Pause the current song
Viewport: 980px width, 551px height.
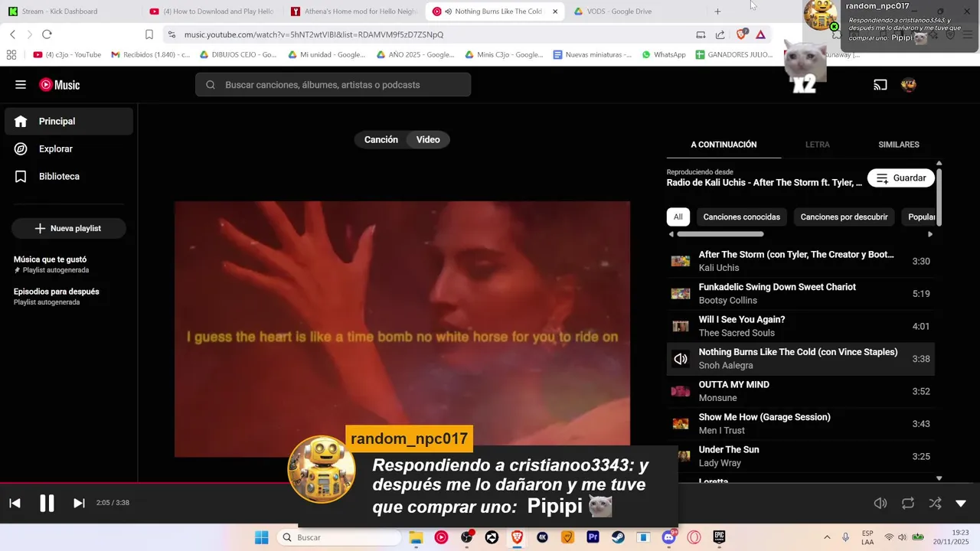[x=47, y=503]
